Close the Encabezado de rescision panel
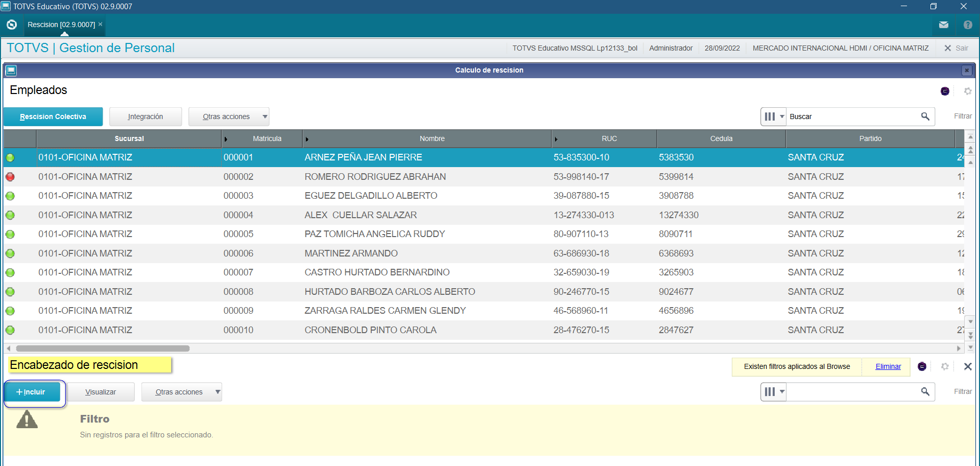Viewport: 980px width, 466px height. (x=967, y=366)
